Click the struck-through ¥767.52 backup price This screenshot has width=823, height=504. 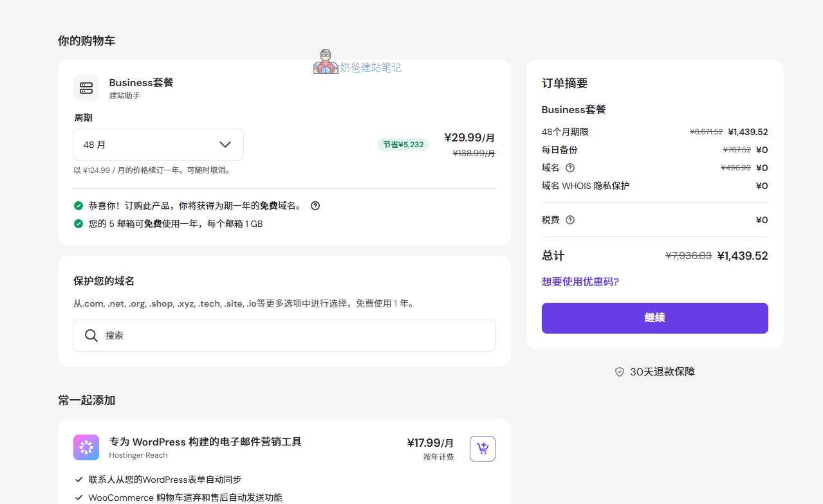(737, 150)
